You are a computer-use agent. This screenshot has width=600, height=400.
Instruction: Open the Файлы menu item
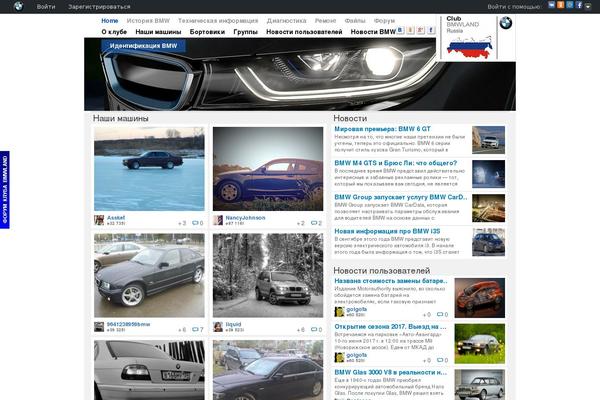pyautogui.click(x=355, y=21)
